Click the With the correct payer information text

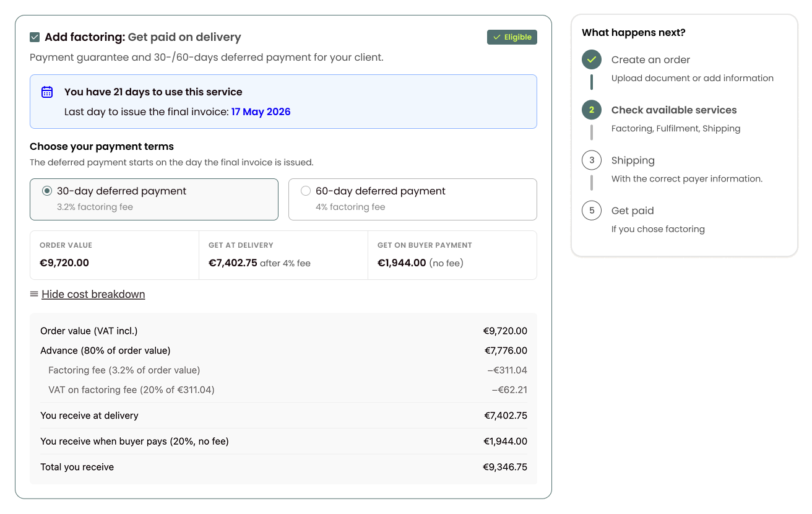pyautogui.click(x=687, y=179)
